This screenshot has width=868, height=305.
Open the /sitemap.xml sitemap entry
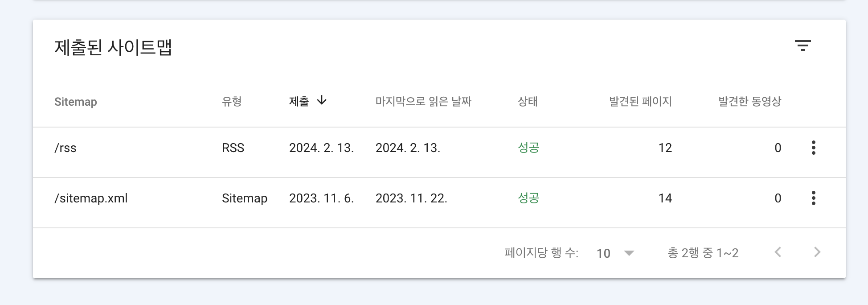(x=91, y=198)
